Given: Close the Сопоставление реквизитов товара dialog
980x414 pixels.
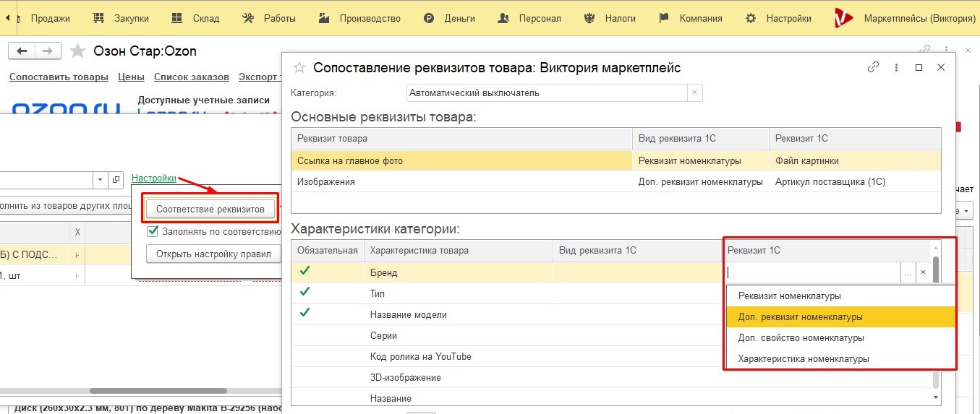Looking at the screenshot, I should point(940,67).
